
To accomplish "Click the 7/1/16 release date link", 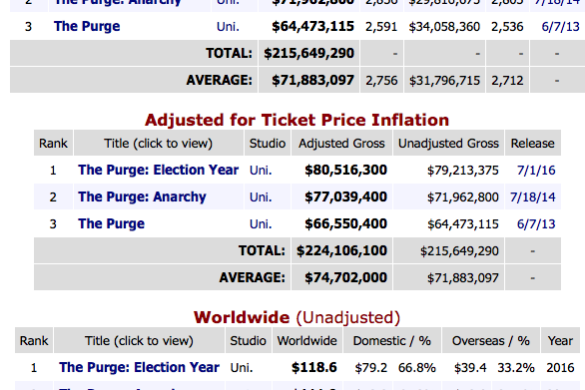I will coord(536,171).
